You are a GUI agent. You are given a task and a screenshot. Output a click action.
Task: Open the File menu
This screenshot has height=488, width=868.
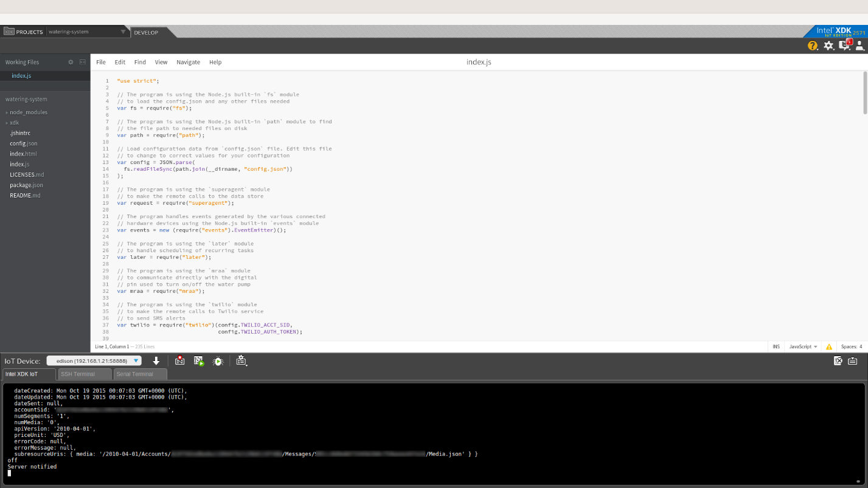[x=101, y=62]
